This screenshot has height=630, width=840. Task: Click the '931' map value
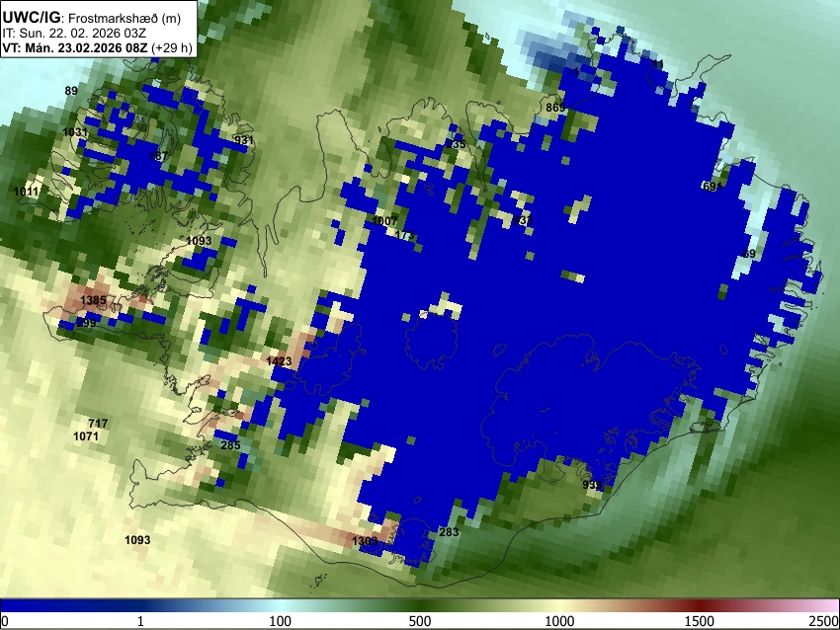pyautogui.click(x=244, y=140)
